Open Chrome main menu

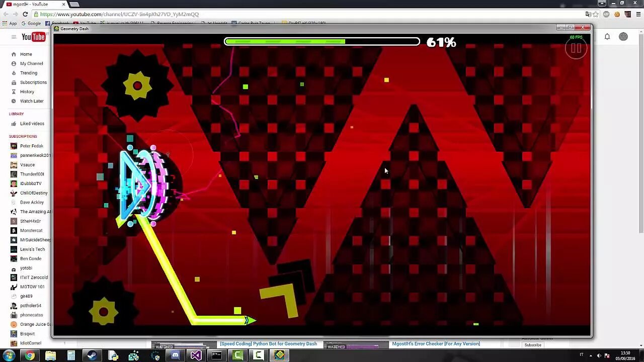coord(639,14)
